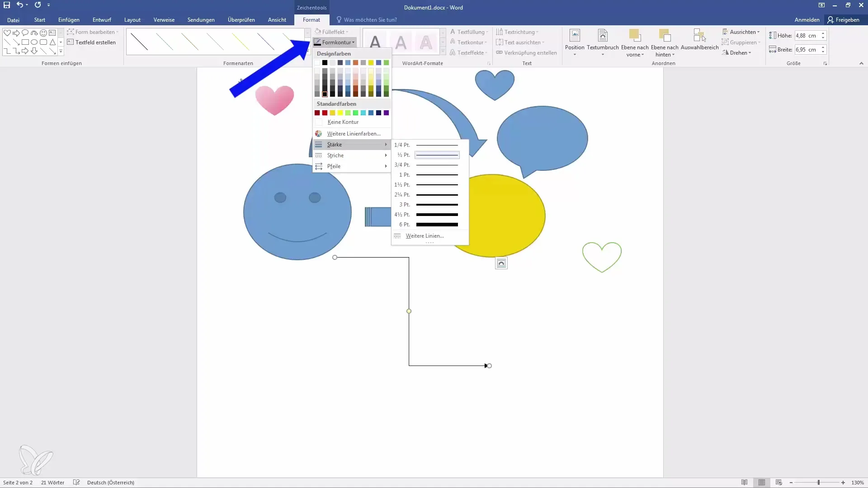Image resolution: width=868 pixels, height=488 pixels.
Task: Click the 130% zoom level
Action: (858, 483)
